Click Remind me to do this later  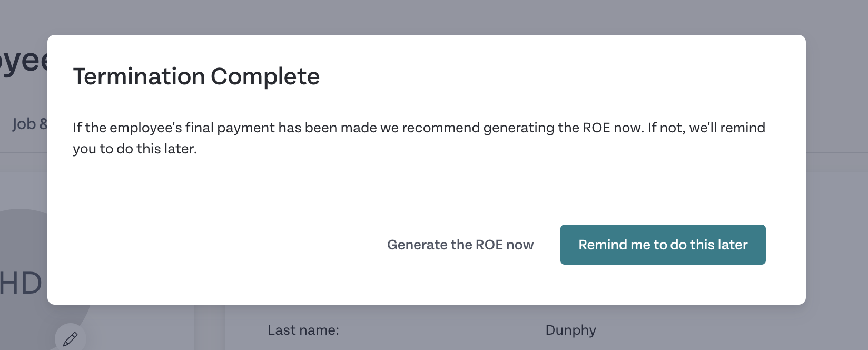tap(663, 245)
